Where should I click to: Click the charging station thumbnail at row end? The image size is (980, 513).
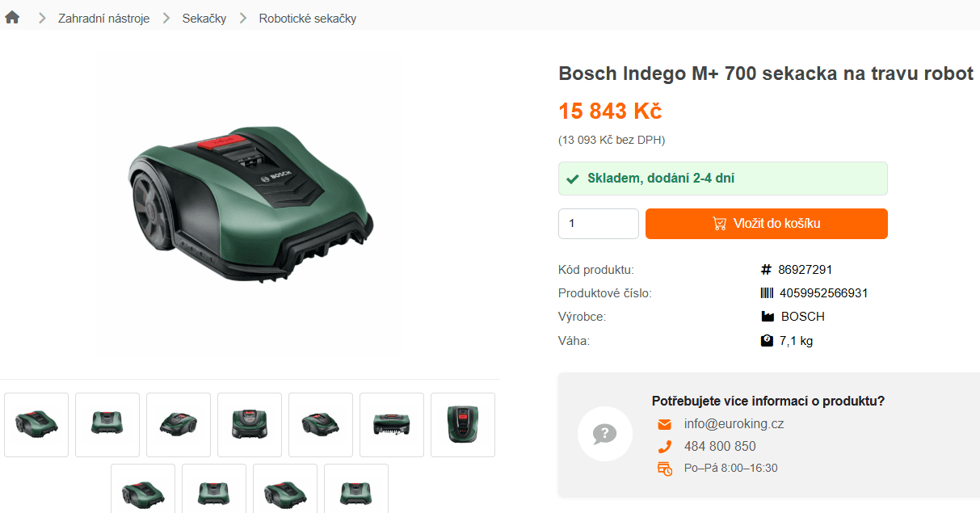(x=463, y=425)
